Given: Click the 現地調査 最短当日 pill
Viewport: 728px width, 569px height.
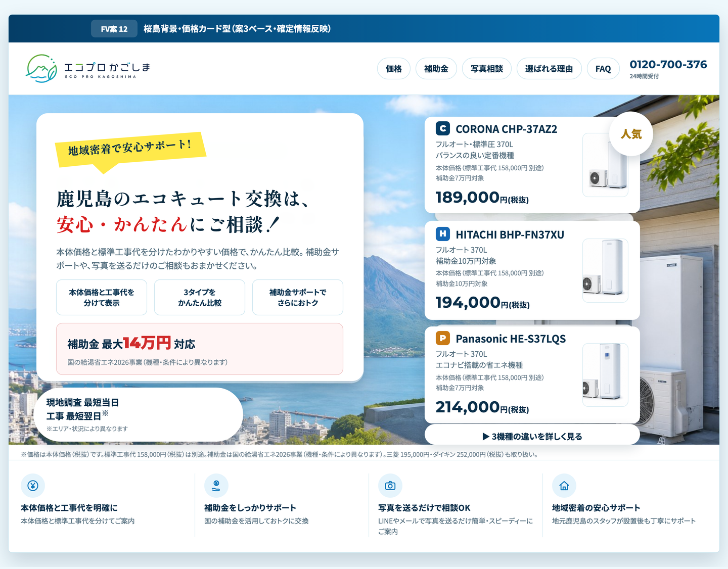Looking at the screenshot, I should click(139, 414).
